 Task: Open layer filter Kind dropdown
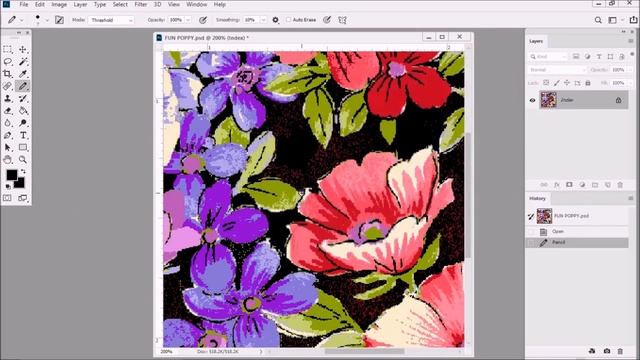(549, 57)
